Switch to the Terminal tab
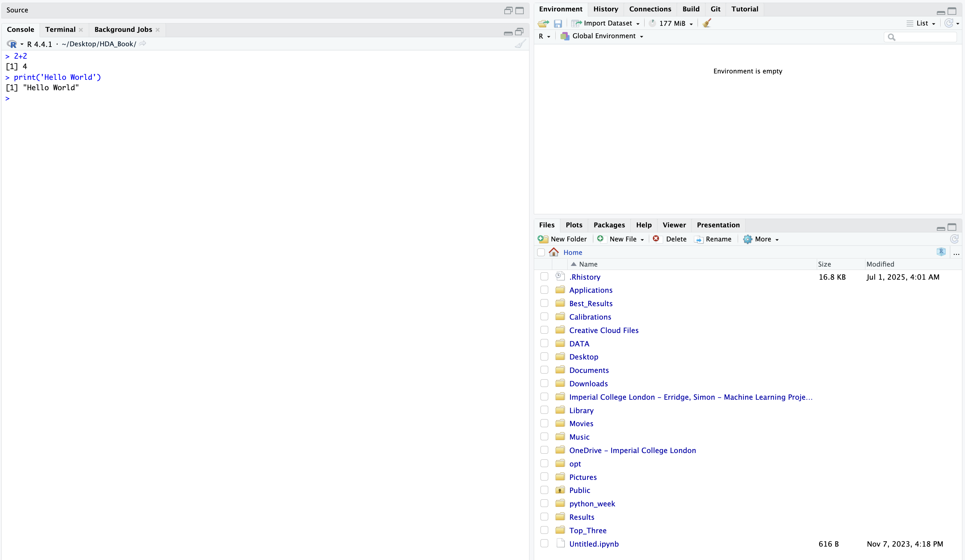Screen dimensions: 965x560 (x=60, y=30)
